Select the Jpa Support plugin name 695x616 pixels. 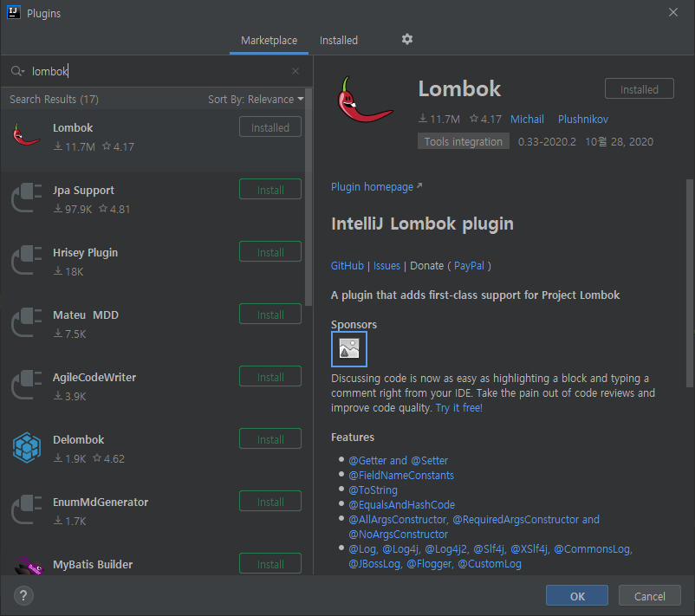(83, 190)
